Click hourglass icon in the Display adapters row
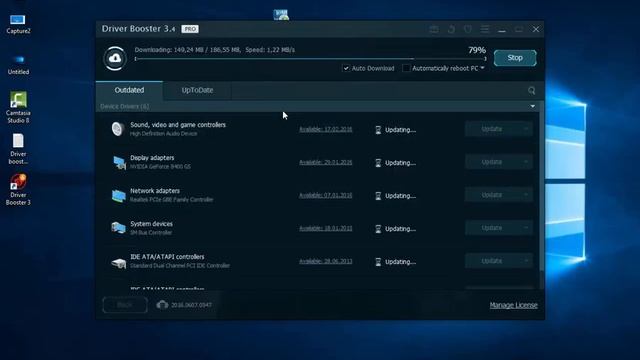Viewport: 640px width, 360px height. pos(378,163)
